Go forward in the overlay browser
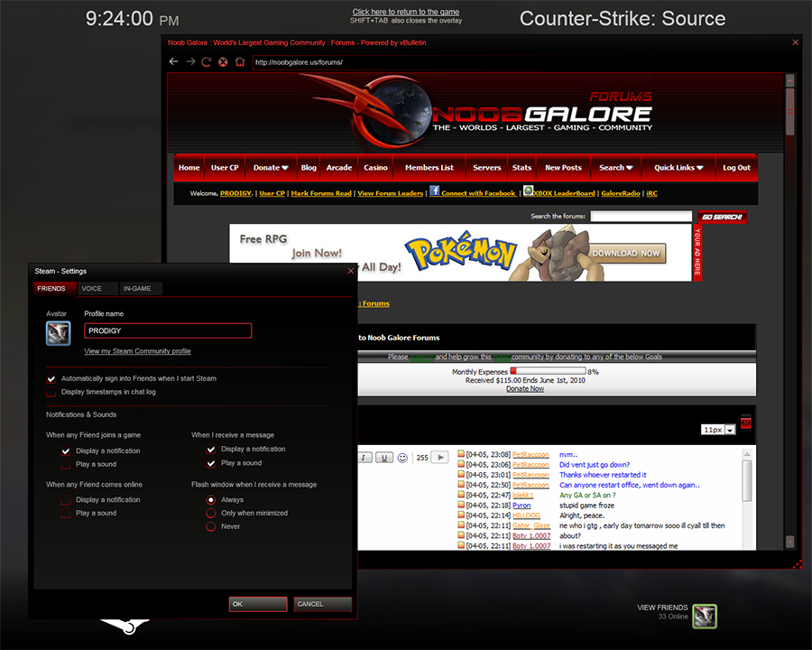This screenshot has width=812, height=650. click(x=190, y=61)
